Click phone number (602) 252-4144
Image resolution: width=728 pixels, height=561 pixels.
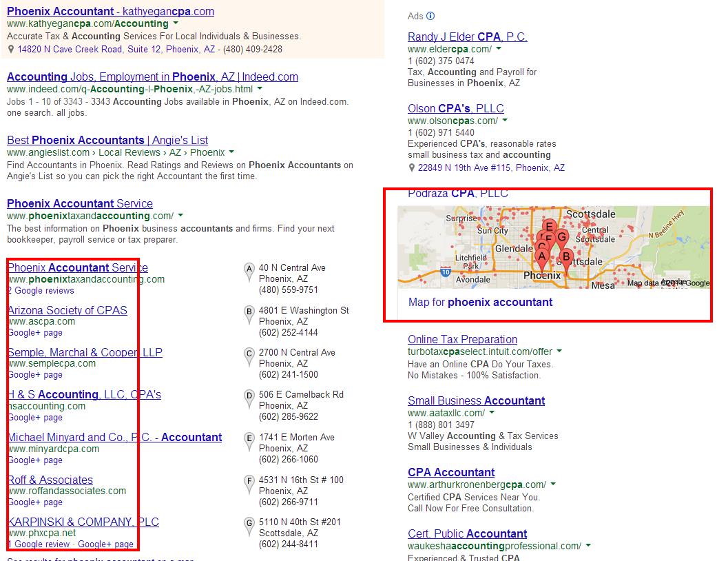[x=289, y=332]
